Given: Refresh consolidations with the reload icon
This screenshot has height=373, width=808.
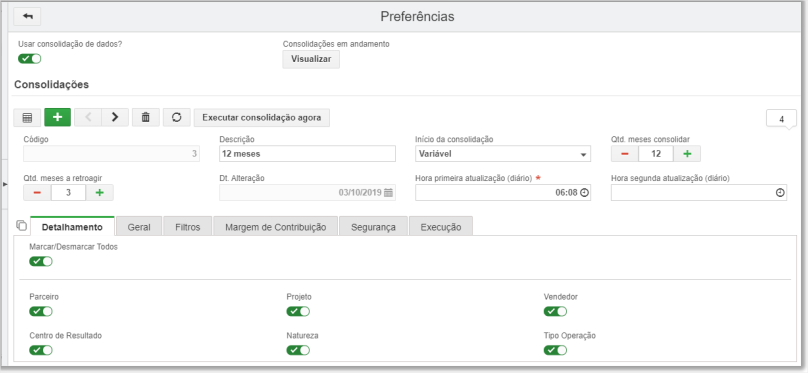Looking at the screenshot, I should coord(177,117).
